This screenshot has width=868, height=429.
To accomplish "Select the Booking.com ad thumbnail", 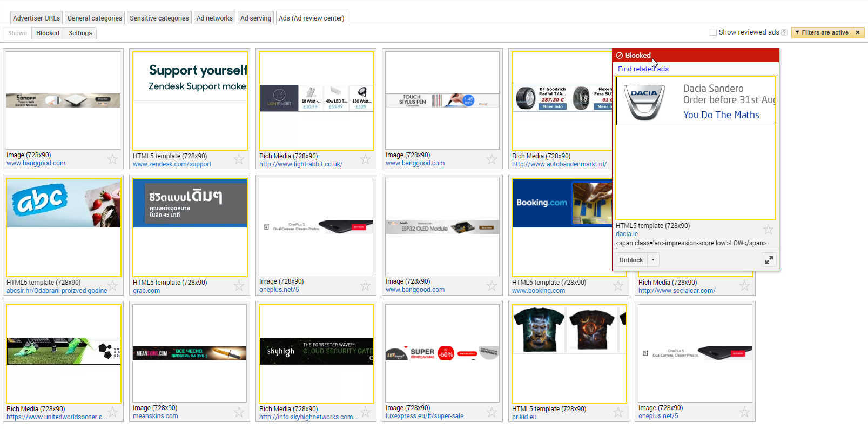I will pyautogui.click(x=562, y=227).
